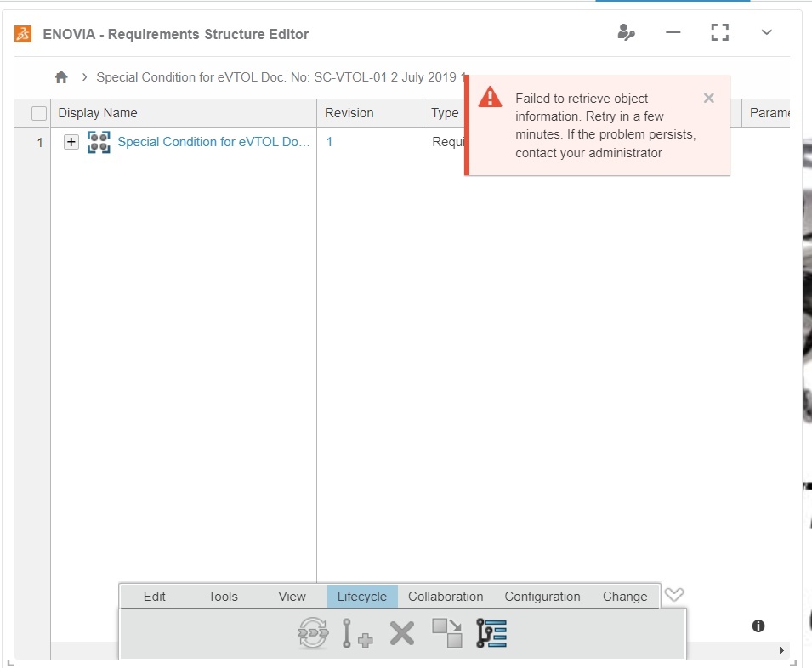Open the widget header chevron menu

click(767, 32)
